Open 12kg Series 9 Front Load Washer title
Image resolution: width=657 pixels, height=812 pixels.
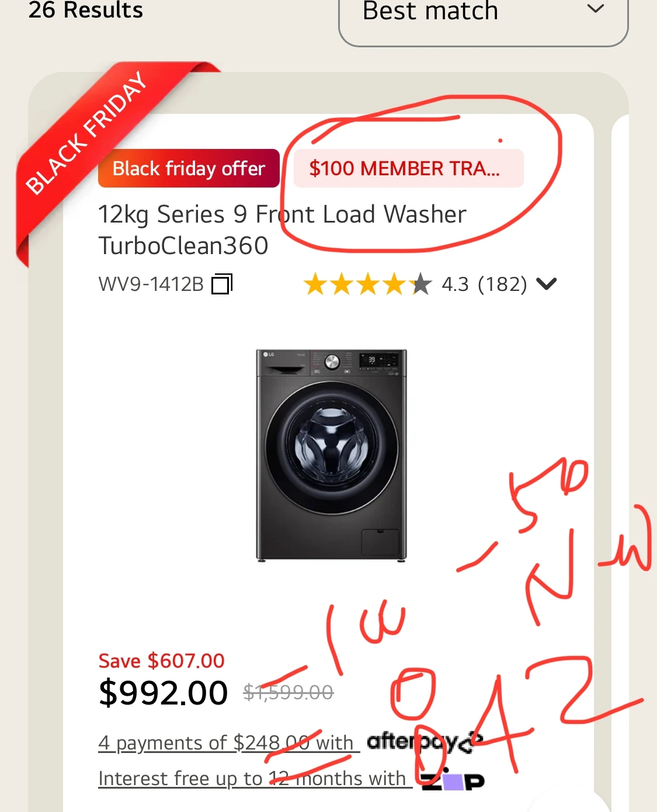coord(282,230)
